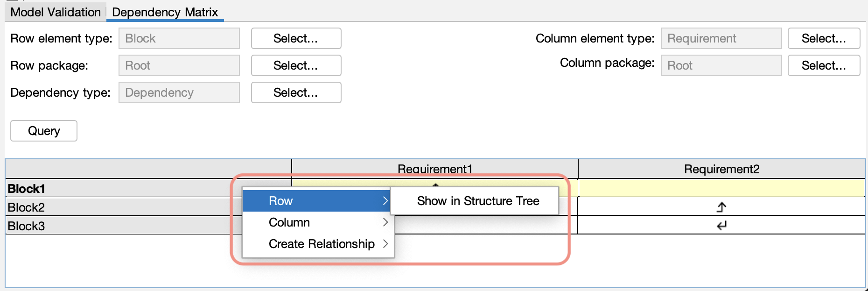The image size is (868, 291).
Task: Select the Show in Structure Tree menu item
Action: coord(477,201)
